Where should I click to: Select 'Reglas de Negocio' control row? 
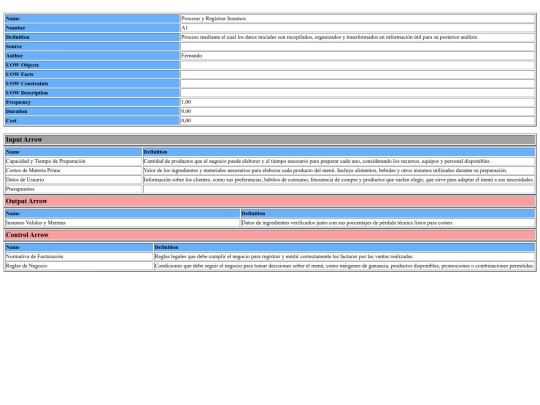pyautogui.click(x=79, y=266)
